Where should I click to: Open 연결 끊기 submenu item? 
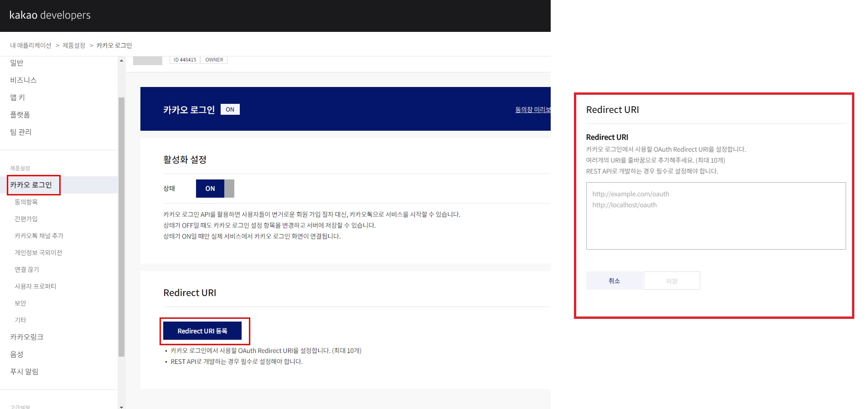(x=27, y=269)
